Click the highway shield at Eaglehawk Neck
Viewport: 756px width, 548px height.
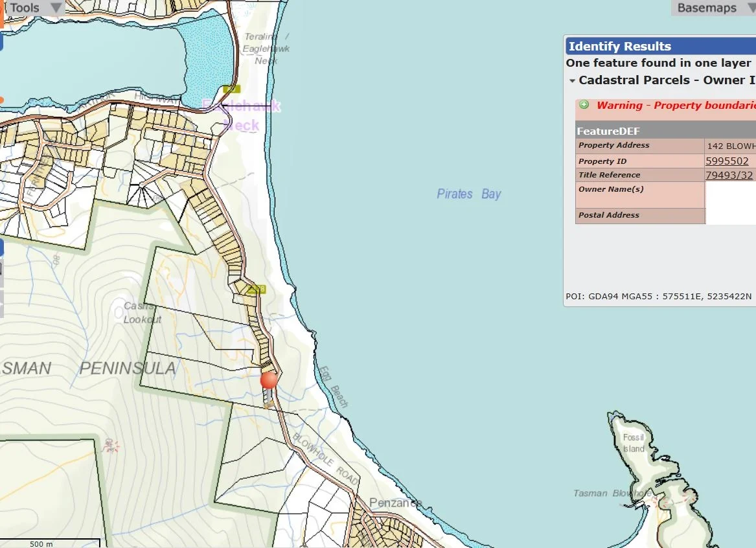[x=231, y=89]
